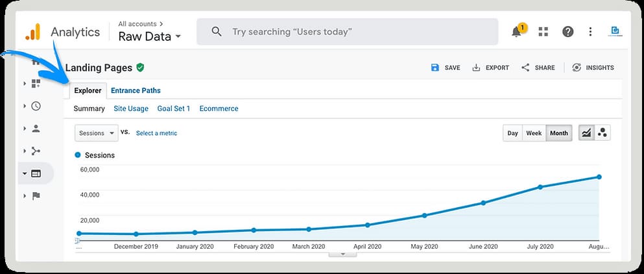
Task: Open the Sessions metric dropdown
Action: click(96, 133)
